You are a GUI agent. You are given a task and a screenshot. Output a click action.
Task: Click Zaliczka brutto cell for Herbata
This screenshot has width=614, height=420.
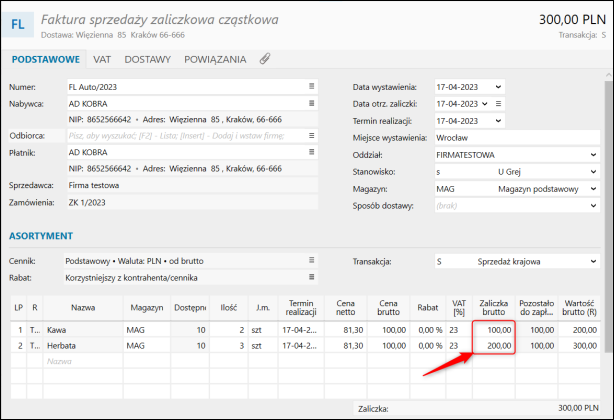tap(494, 345)
